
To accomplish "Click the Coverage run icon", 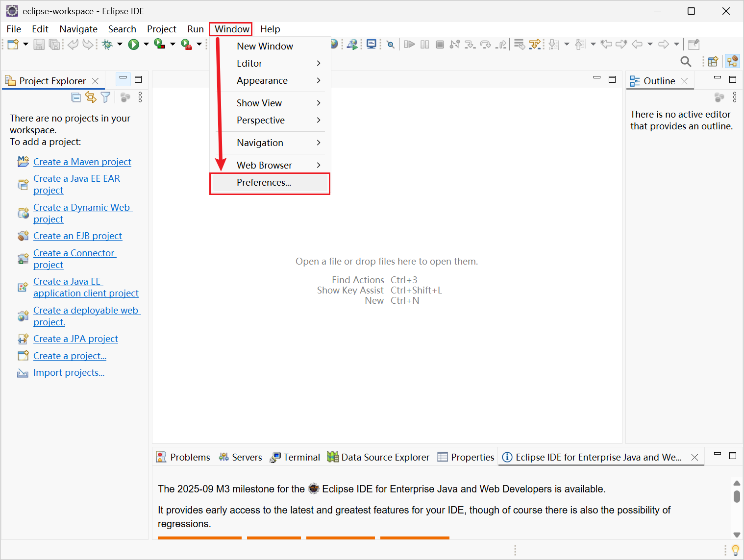I will [159, 44].
